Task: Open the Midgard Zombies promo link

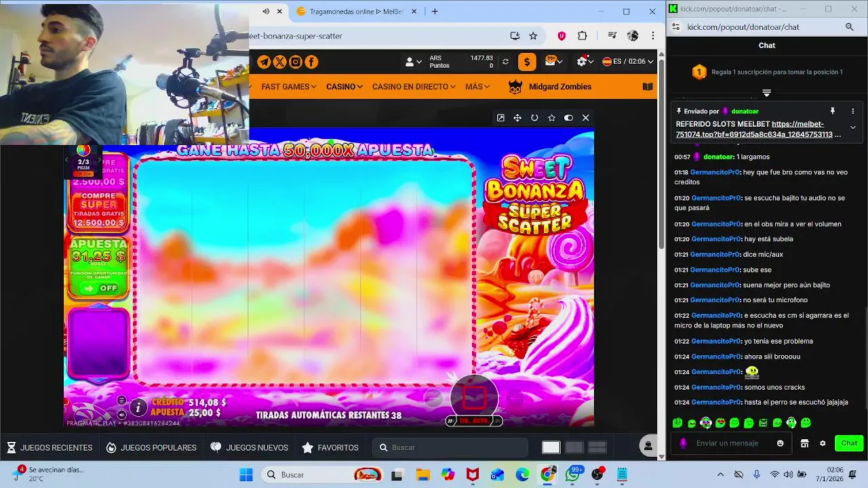Action: point(550,87)
